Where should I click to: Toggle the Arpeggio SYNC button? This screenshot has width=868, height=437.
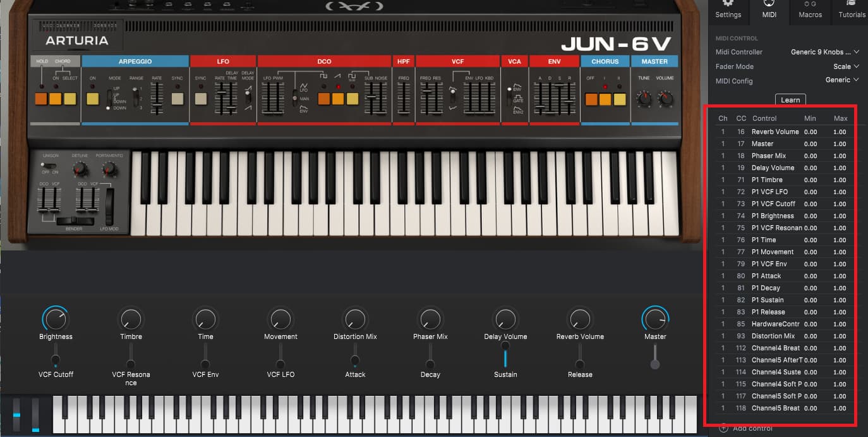point(177,99)
